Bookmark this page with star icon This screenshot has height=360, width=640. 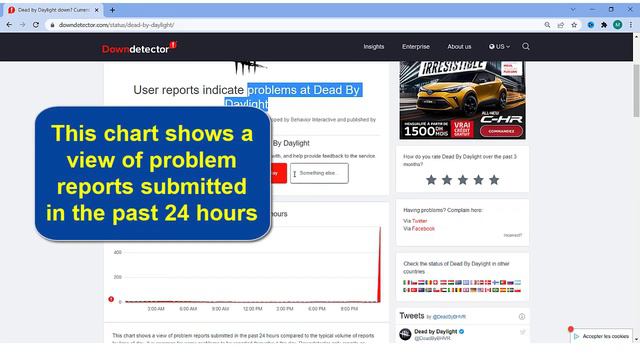point(574,25)
